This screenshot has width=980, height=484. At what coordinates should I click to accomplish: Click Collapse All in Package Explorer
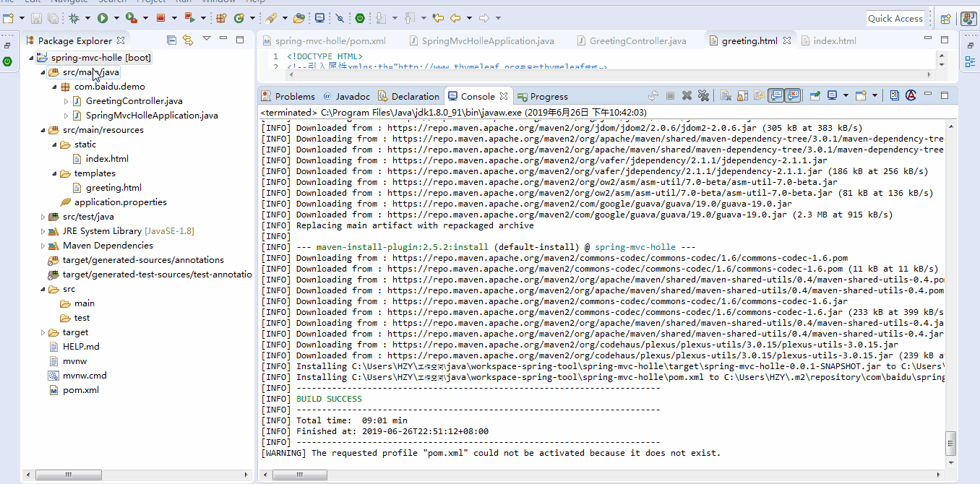[x=172, y=40]
